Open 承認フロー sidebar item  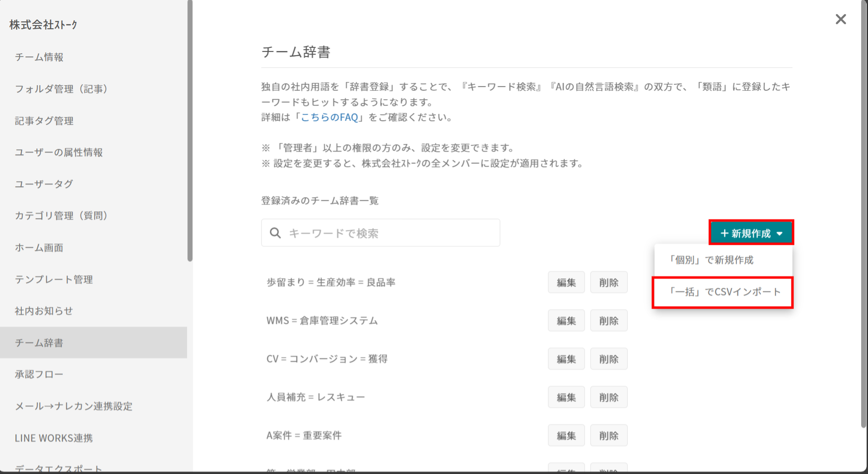39,374
